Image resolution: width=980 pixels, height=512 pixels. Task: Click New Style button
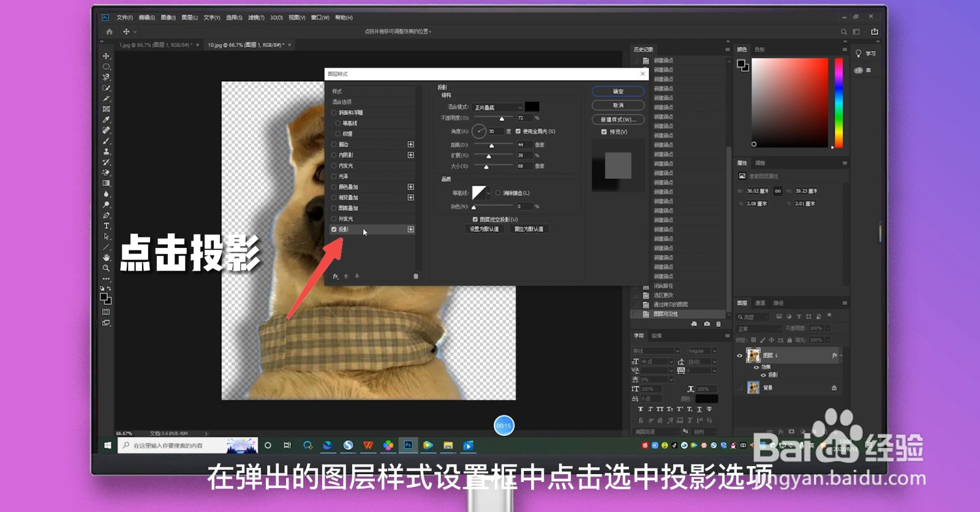point(618,119)
